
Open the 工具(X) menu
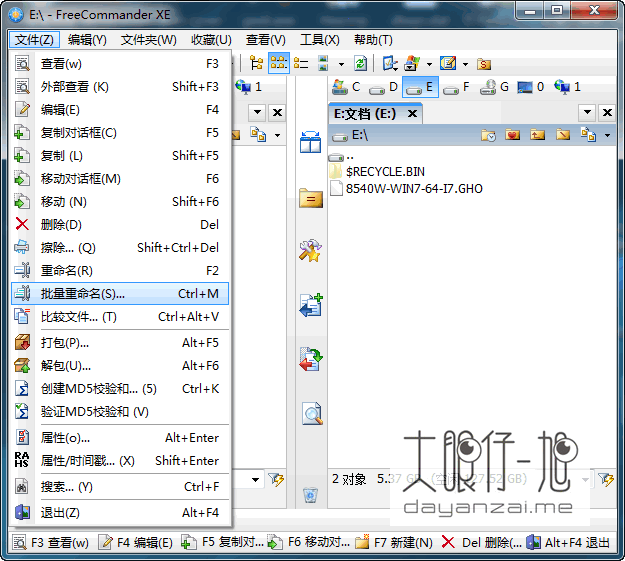320,39
